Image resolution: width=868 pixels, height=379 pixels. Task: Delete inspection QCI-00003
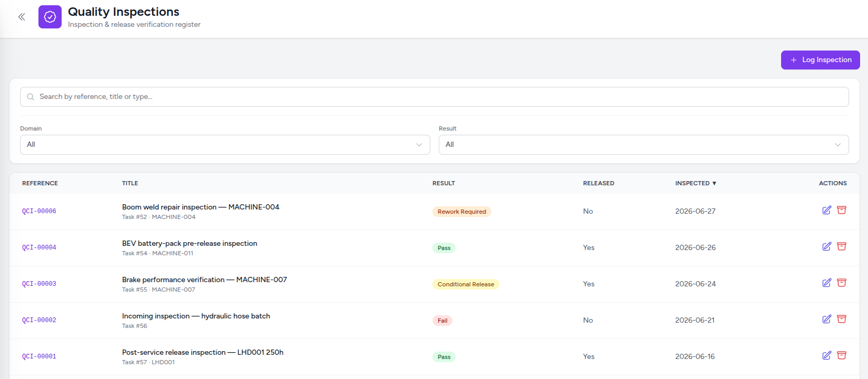(x=842, y=283)
